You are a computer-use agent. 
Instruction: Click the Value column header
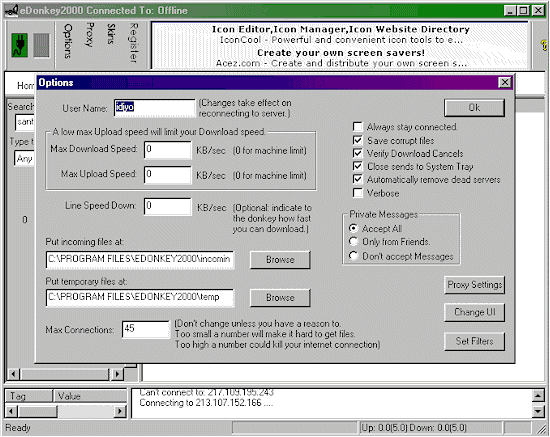click(x=90, y=396)
